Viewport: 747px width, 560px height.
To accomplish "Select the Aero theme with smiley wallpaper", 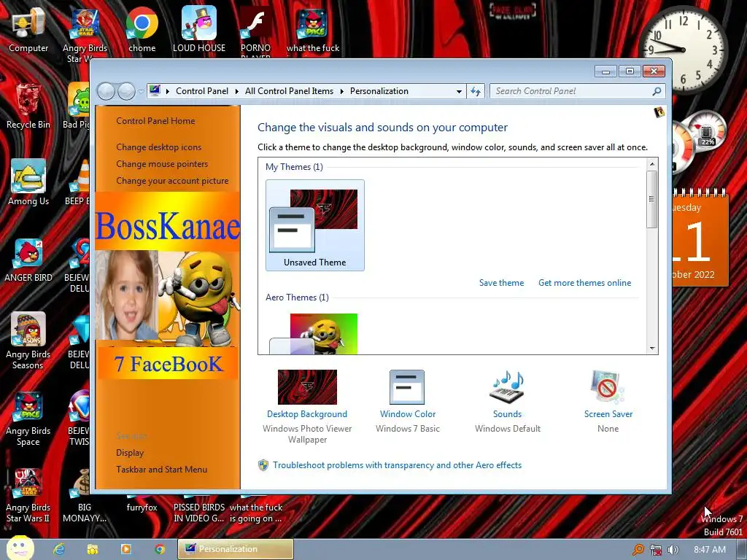I will pyautogui.click(x=314, y=333).
